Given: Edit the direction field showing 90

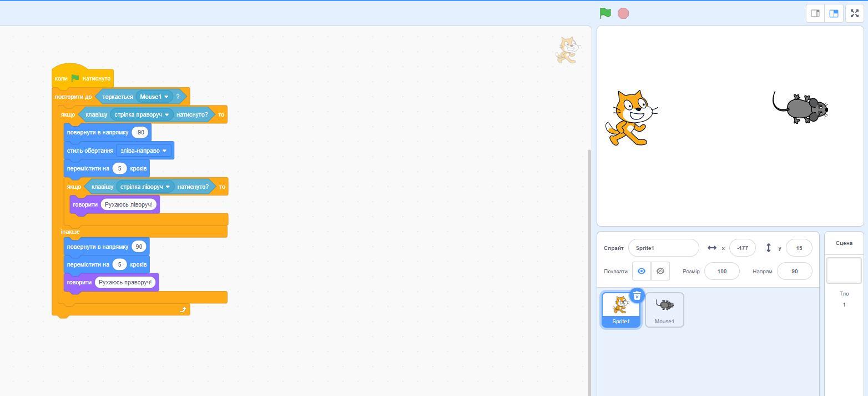Looking at the screenshot, I should [795, 271].
